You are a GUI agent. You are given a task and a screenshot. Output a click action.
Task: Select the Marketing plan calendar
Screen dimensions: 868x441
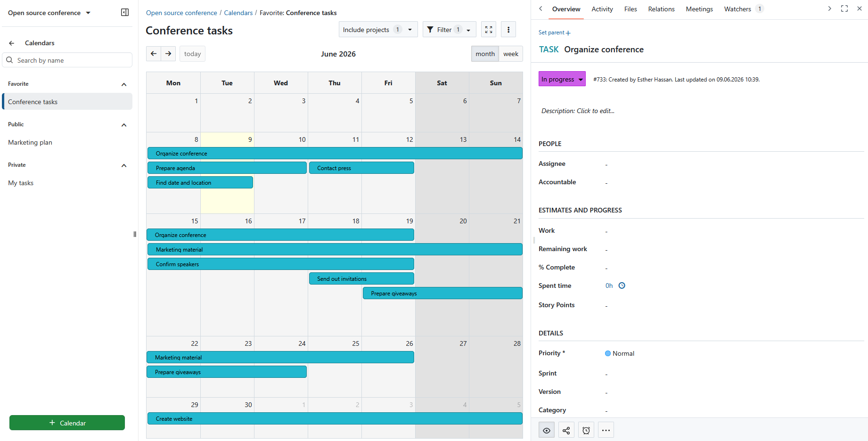pos(67,142)
